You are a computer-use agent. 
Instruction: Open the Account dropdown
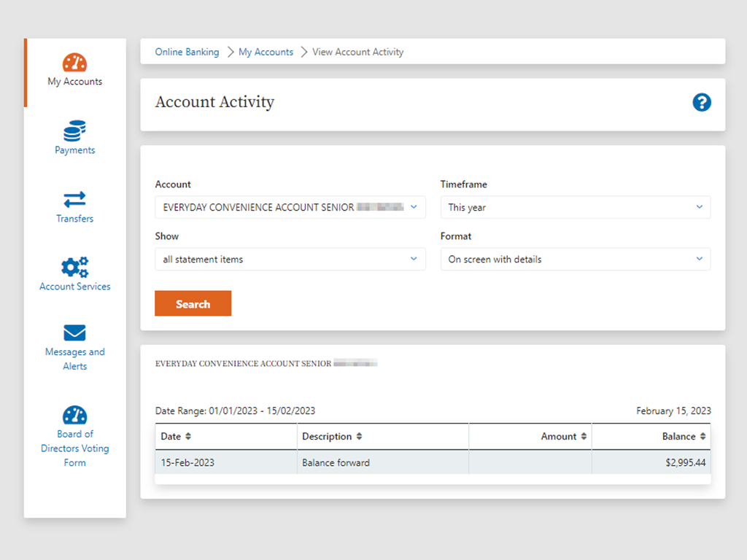[x=290, y=207]
